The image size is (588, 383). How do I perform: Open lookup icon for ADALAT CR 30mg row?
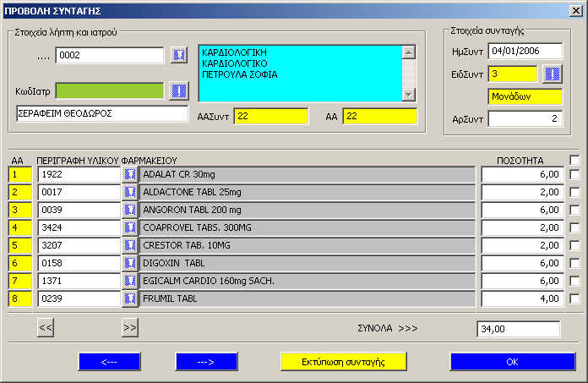pyautogui.click(x=130, y=174)
